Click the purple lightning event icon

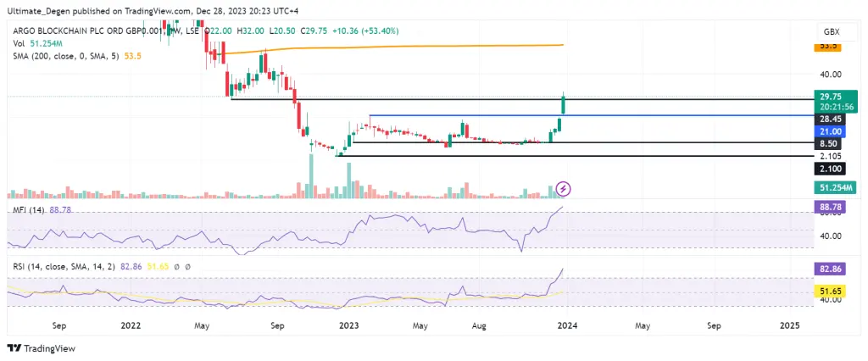click(x=563, y=189)
